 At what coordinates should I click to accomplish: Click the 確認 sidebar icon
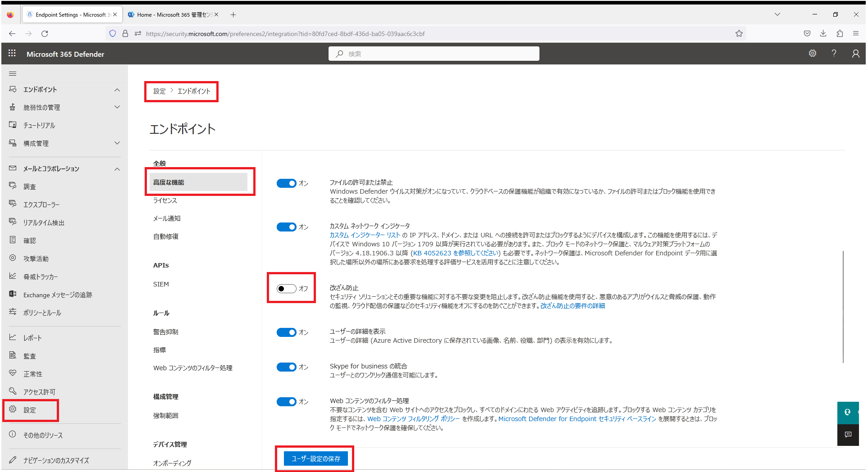click(x=13, y=240)
